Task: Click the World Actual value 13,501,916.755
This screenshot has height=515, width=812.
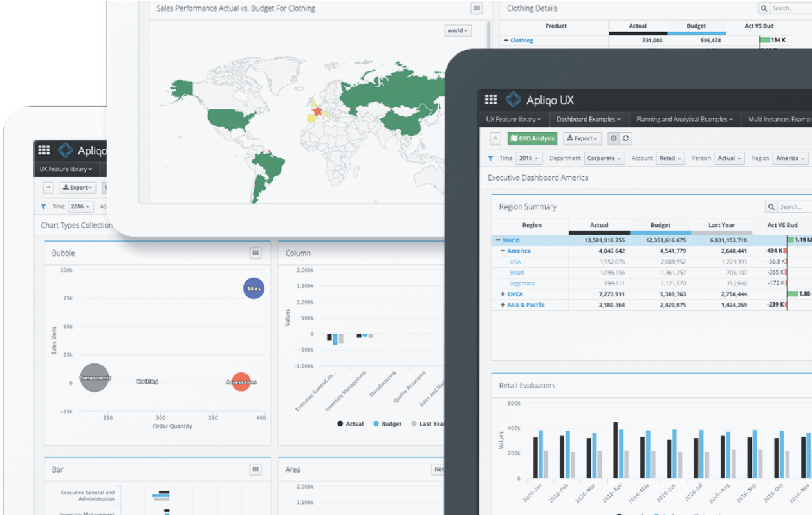Action: click(x=604, y=240)
